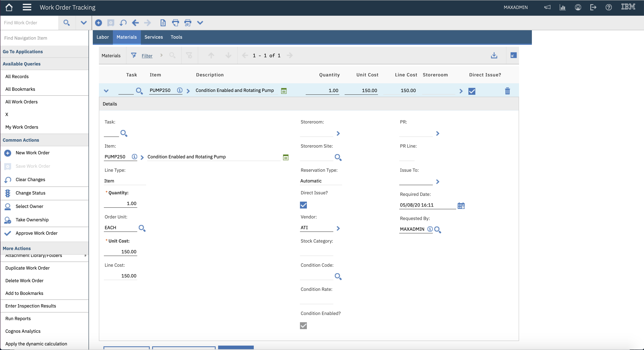
Task: Switch to the Labor tab
Action: click(x=103, y=37)
